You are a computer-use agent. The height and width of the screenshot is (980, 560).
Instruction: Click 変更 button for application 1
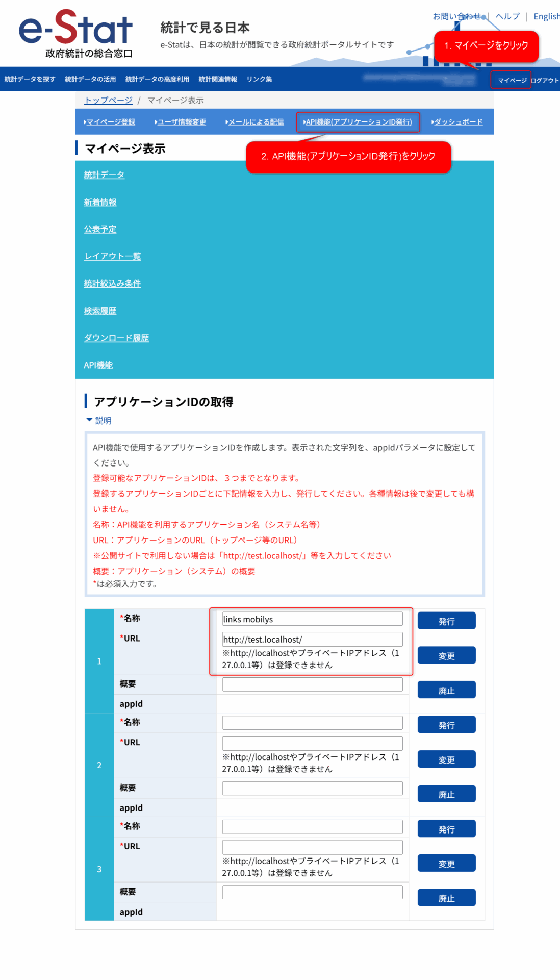point(447,656)
